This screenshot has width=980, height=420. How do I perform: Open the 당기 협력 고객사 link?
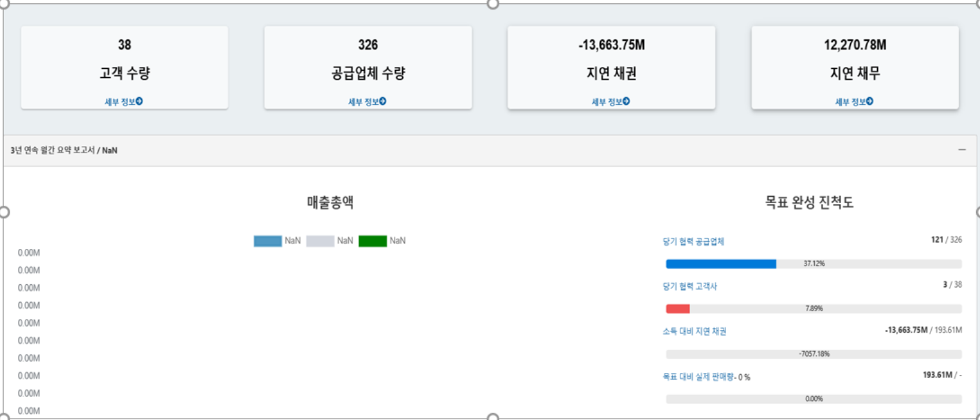click(690, 286)
